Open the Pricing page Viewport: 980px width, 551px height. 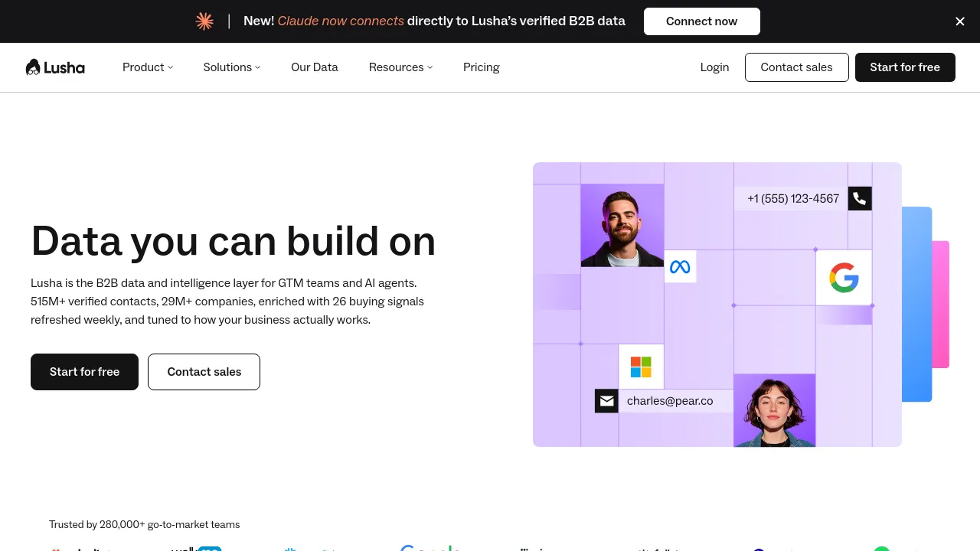click(x=482, y=67)
